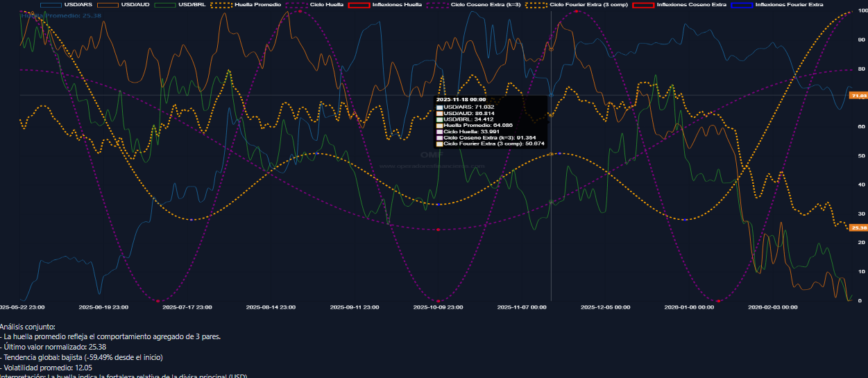Click the 71.03 value tag on the right axis

[x=858, y=96]
